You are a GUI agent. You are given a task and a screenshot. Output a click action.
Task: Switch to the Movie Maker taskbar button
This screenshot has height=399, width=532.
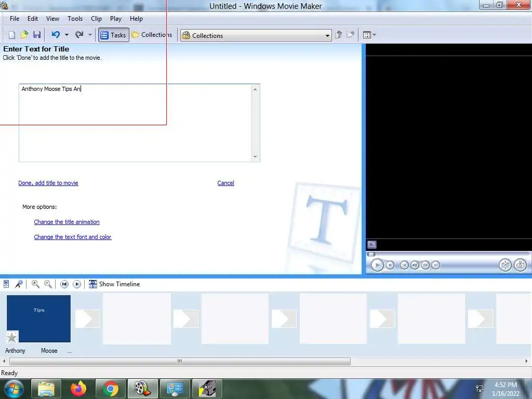(x=142, y=389)
